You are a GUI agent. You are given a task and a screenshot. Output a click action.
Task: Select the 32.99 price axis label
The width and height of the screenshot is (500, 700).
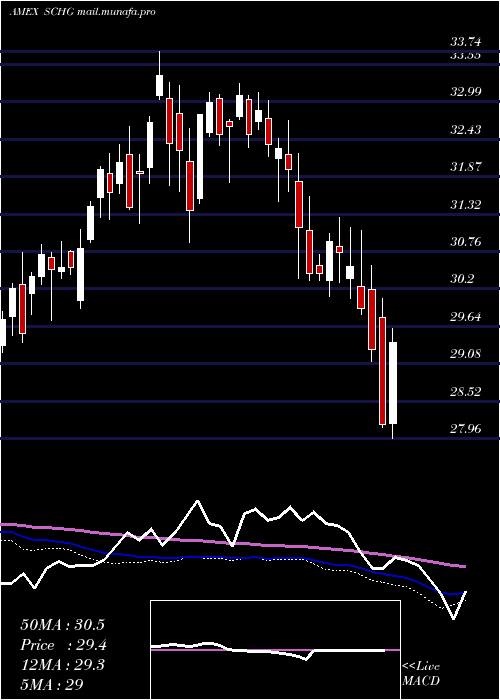click(x=466, y=92)
